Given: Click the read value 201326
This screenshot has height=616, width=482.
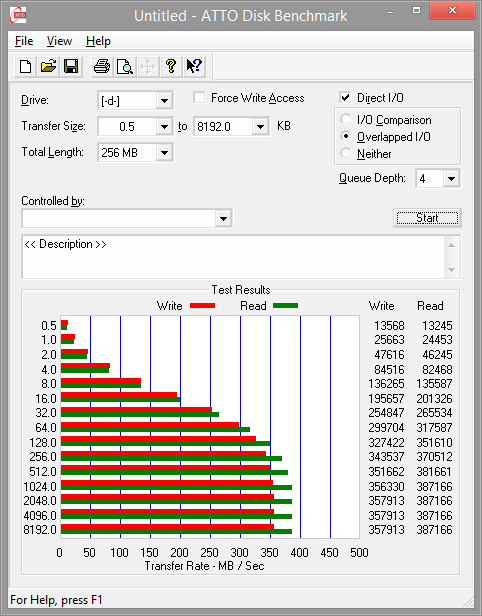Looking at the screenshot, I should point(434,399).
